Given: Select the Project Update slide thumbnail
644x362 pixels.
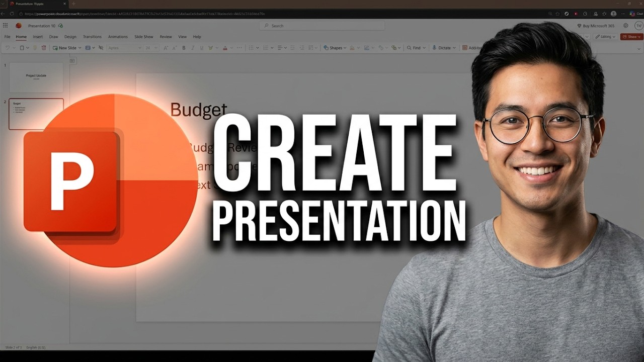Looking at the screenshot, I should pos(36,77).
